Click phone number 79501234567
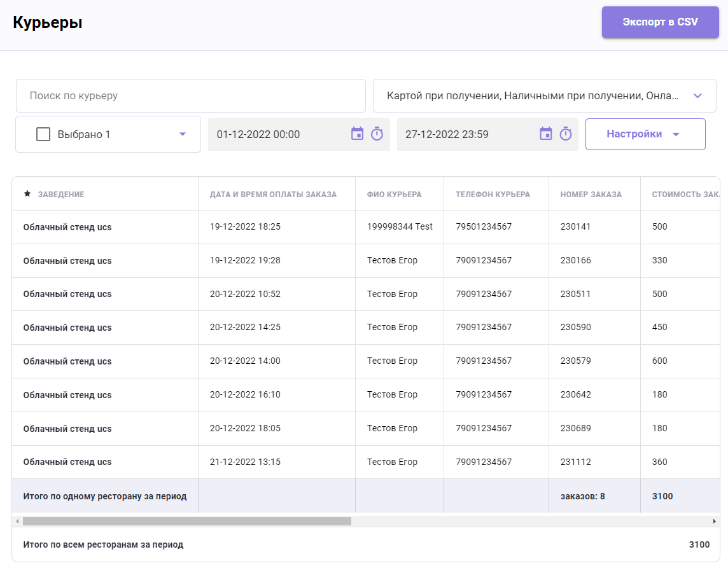This screenshot has height=568, width=728. [x=484, y=226]
